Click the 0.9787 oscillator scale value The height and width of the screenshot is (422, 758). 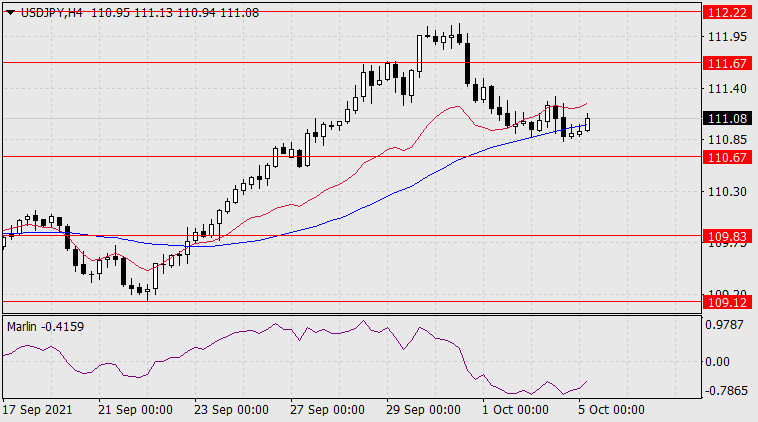coord(724,325)
